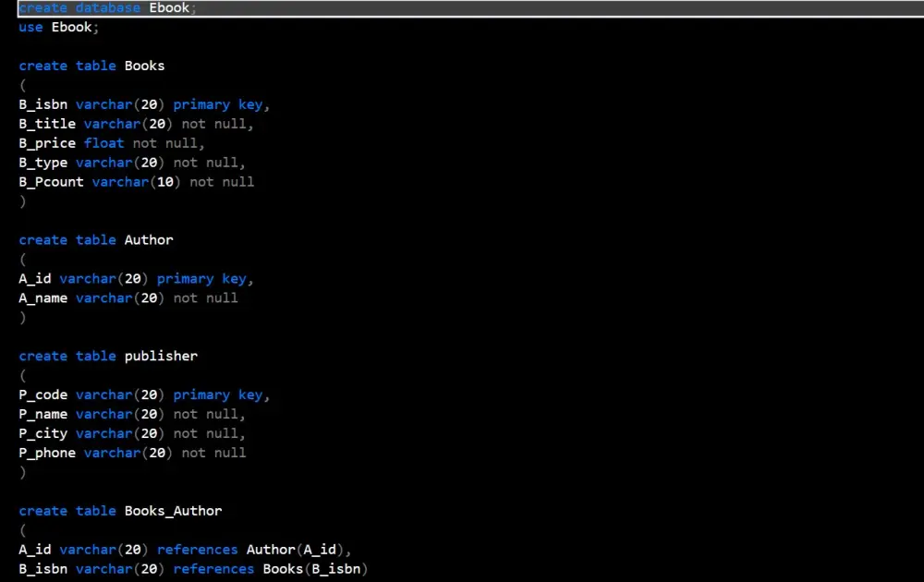The height and width of the screenshot is (582, 924).
Task: Click the 'B_title varchar(20) not null' line
Action: (x=136, y=125)
